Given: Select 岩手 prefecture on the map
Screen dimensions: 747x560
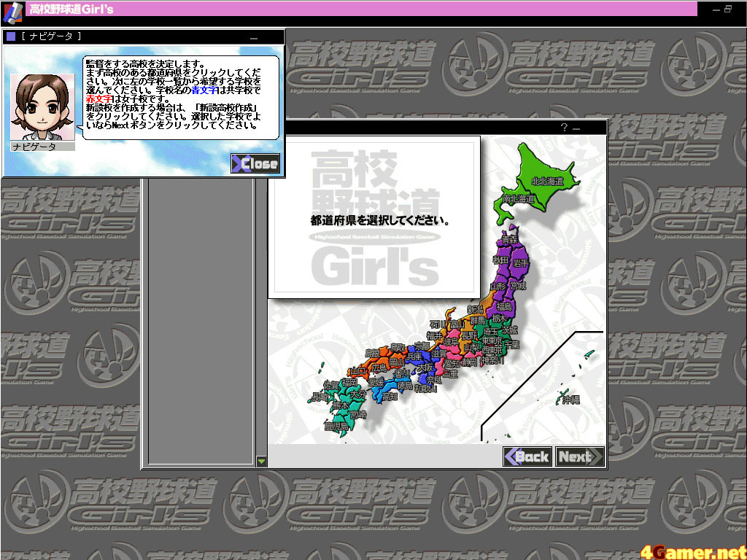Looking at the screenshot, I should coord(521,262).
